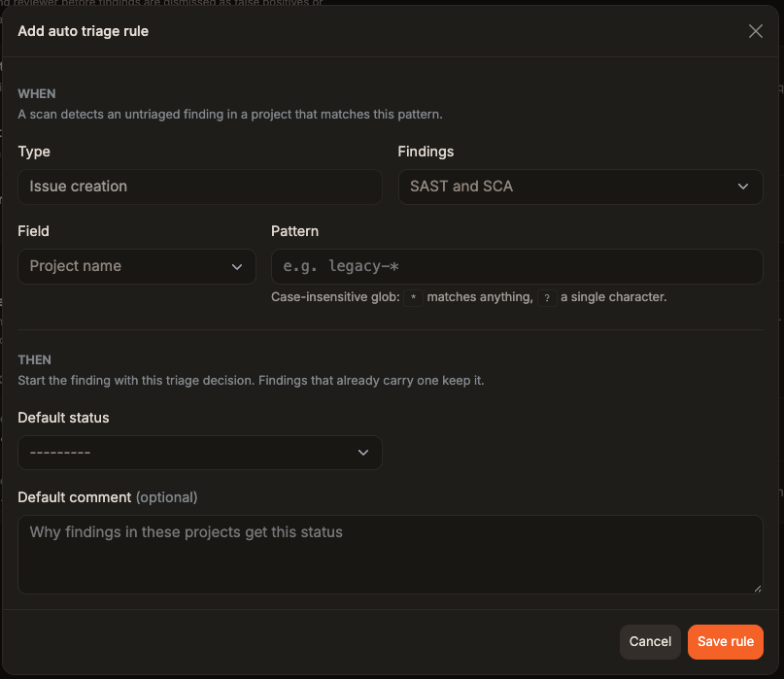Click the asterisk glob hint badge
Viewport: 784px width, 679px height.
[414, 297]
